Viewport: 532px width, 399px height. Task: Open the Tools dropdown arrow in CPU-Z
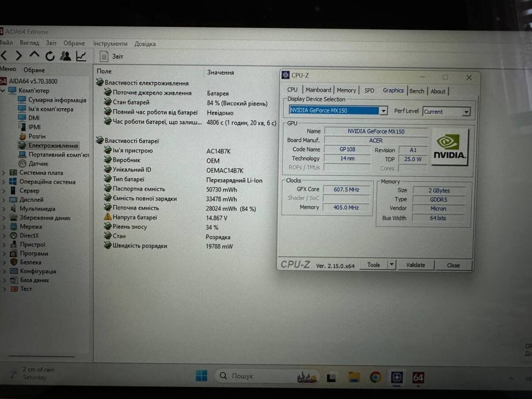click(x=391, y=265)
